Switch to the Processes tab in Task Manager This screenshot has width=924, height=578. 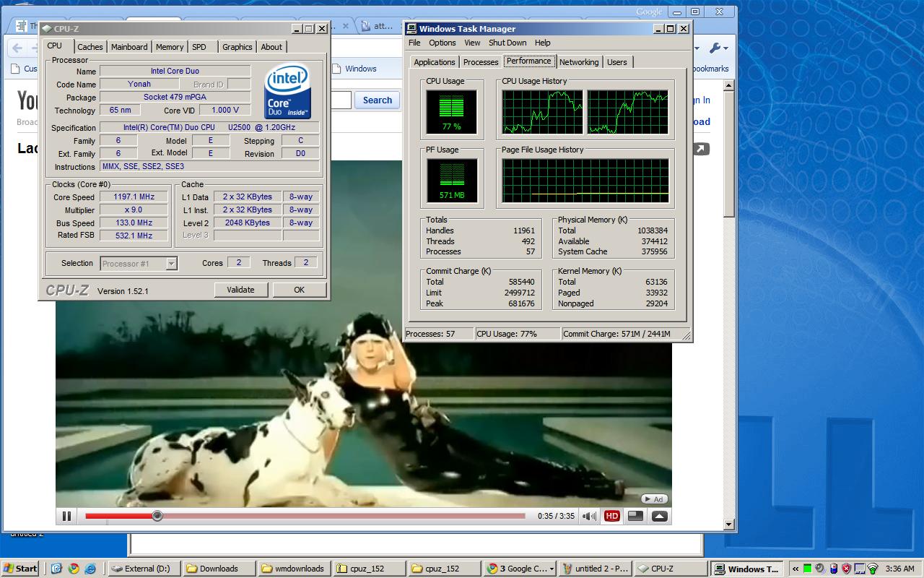[x=481, y=62]
